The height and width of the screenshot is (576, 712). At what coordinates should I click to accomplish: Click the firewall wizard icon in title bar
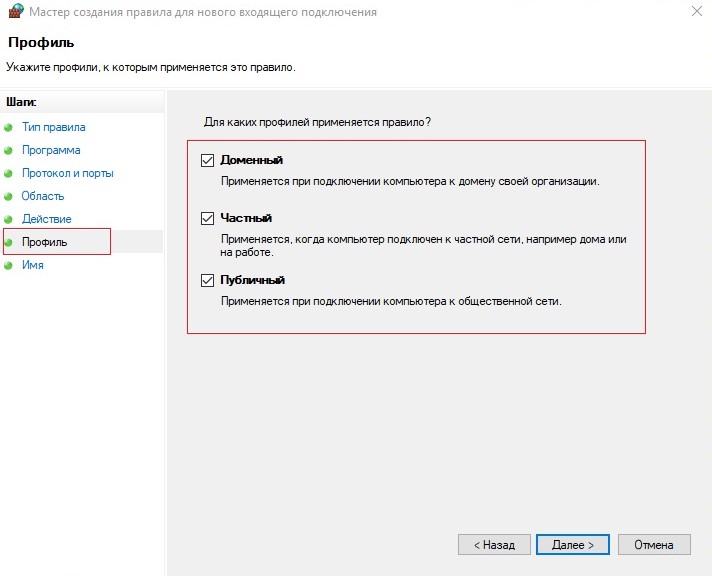point(15,11)
